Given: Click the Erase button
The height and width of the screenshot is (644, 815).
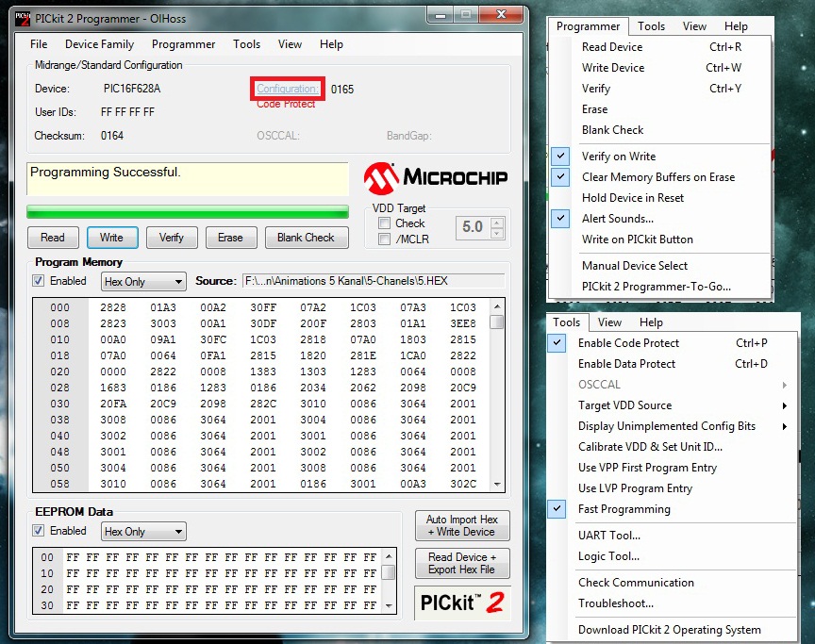Looking at the screenshot, I should click(x=231, y=238).
